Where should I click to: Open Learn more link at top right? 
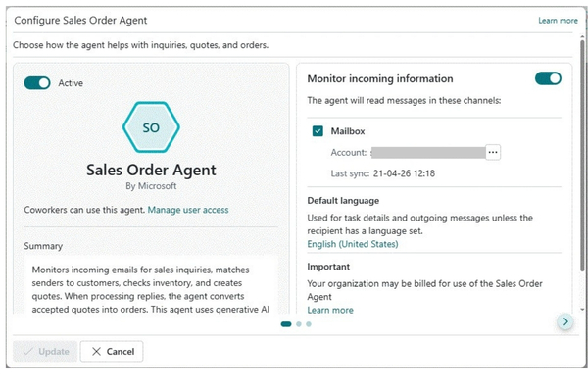pos(558,21)
